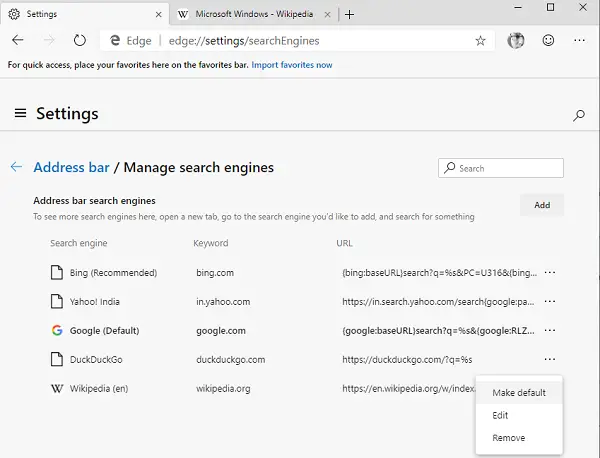600x458 pixels.
Task: Click the DuckDuckGo engine name
Action: 96,360
